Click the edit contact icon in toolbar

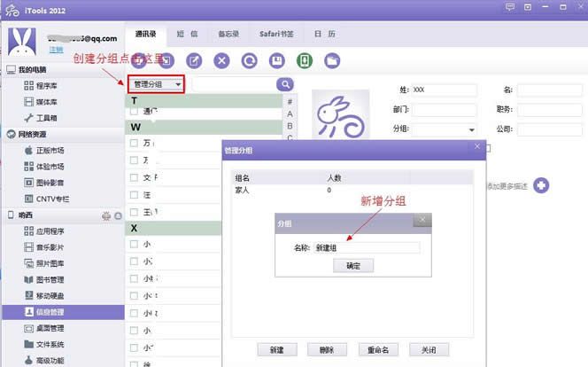[x=194, y=61]
